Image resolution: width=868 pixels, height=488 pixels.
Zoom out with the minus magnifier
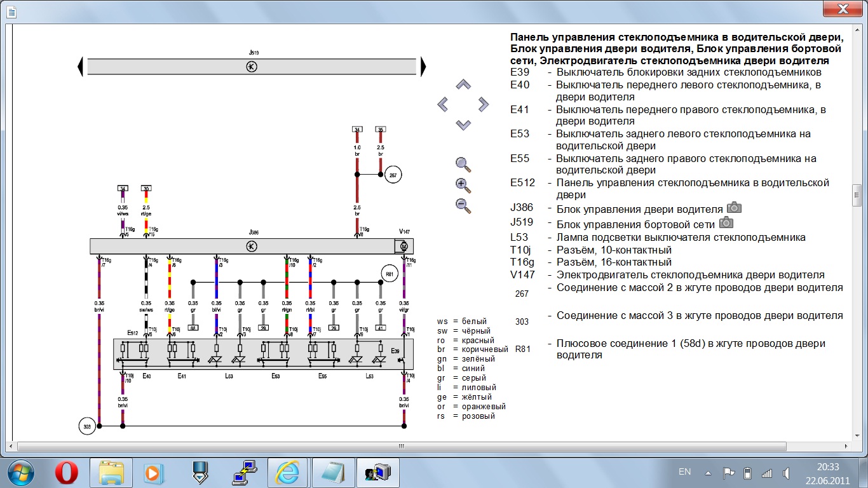point(463,205)
